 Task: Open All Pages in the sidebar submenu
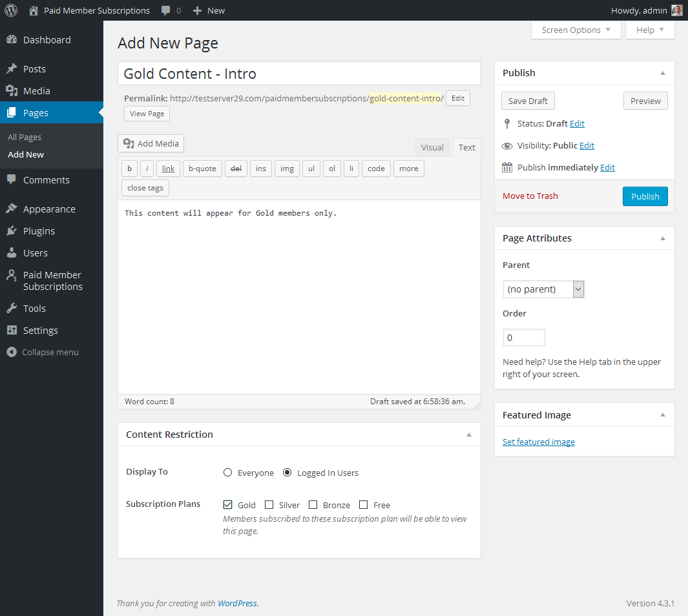25,138
